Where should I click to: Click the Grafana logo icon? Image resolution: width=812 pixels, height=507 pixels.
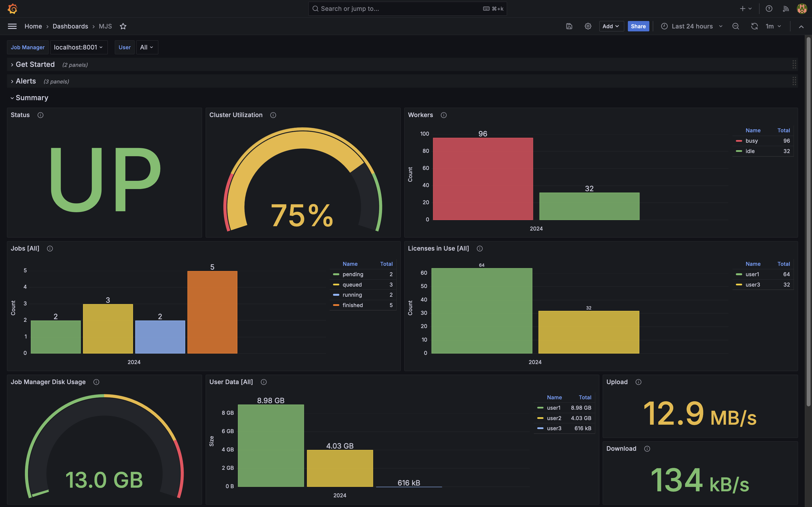(12, 9)
